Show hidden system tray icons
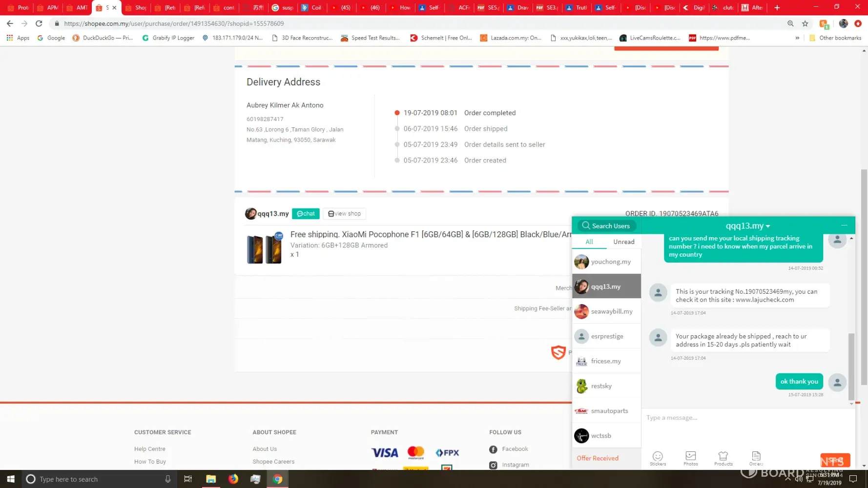Screen dimensions: 868x488 787,479
